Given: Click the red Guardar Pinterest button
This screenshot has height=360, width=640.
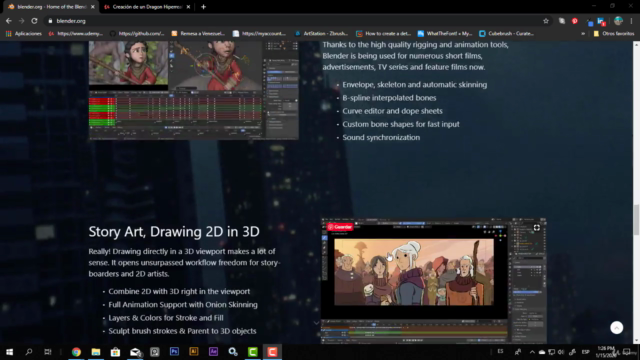Looking at the screenshot, I should pyautogui.click(x=340, y=227).
